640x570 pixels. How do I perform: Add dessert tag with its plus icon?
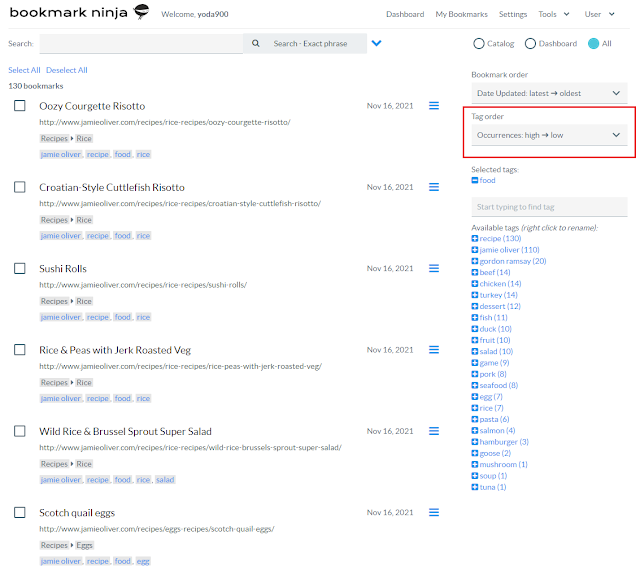click(x=475, y=306)
